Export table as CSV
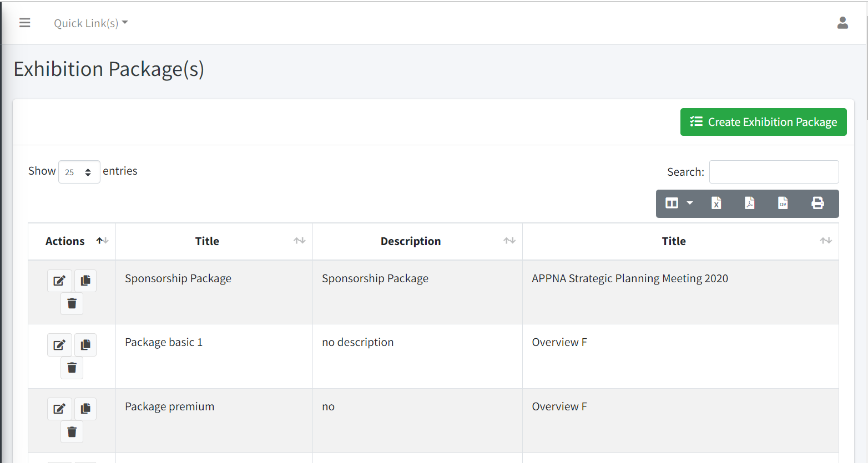Screen dimensions: 868x463 click(x=783, y=203)
